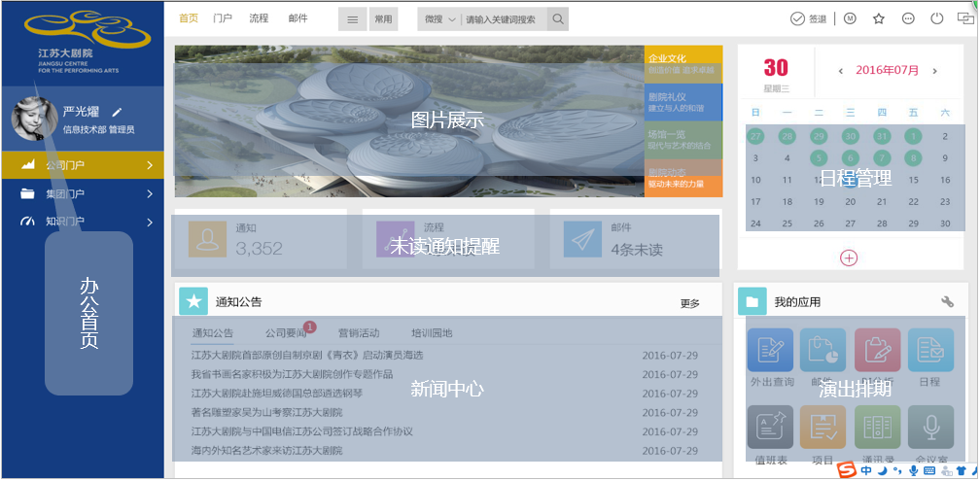Click the plus circle add-schedule icon
980x481 pixels.
tap(849, 258)
